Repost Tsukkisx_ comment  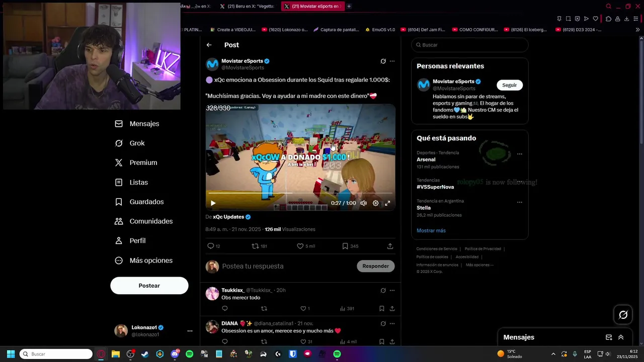tap(264, 308)
